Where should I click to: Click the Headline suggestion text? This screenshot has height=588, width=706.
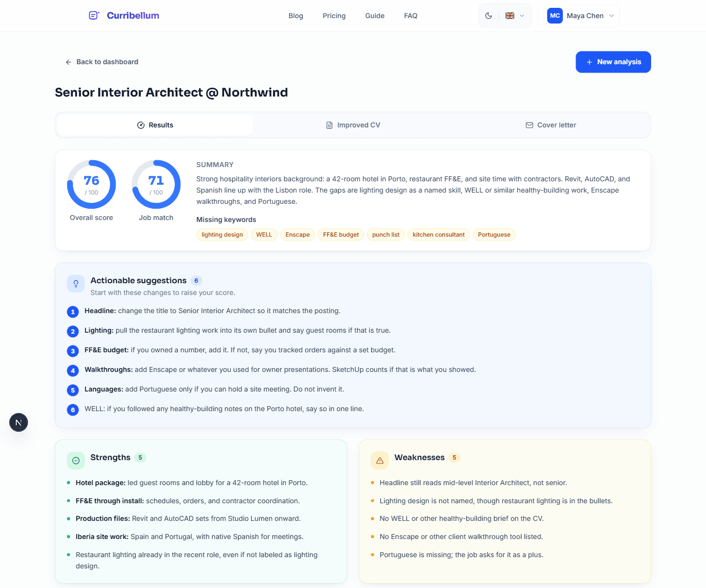pyautogui.click(x=212, y=311)
